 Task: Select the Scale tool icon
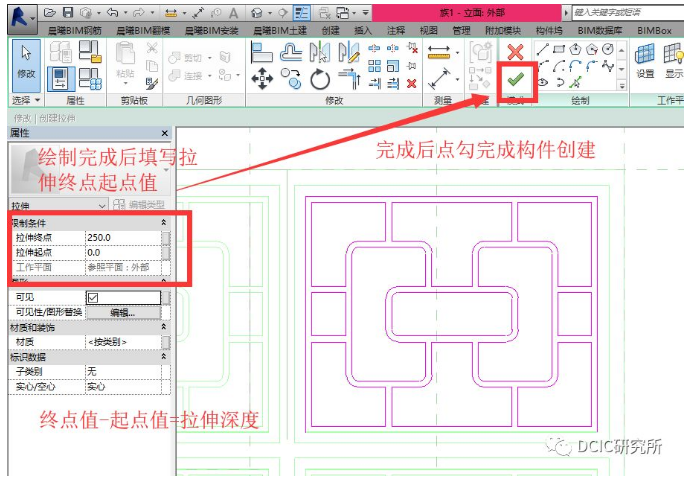(393, 66)
